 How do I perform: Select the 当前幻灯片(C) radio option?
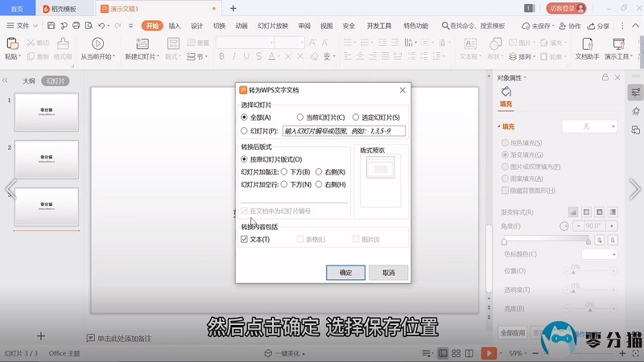pos(301,117)
